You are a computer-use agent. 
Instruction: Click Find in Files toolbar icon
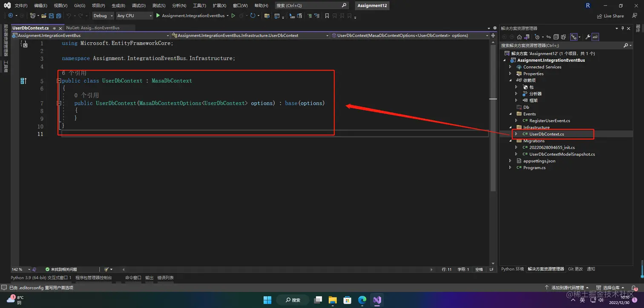point(267,16)
